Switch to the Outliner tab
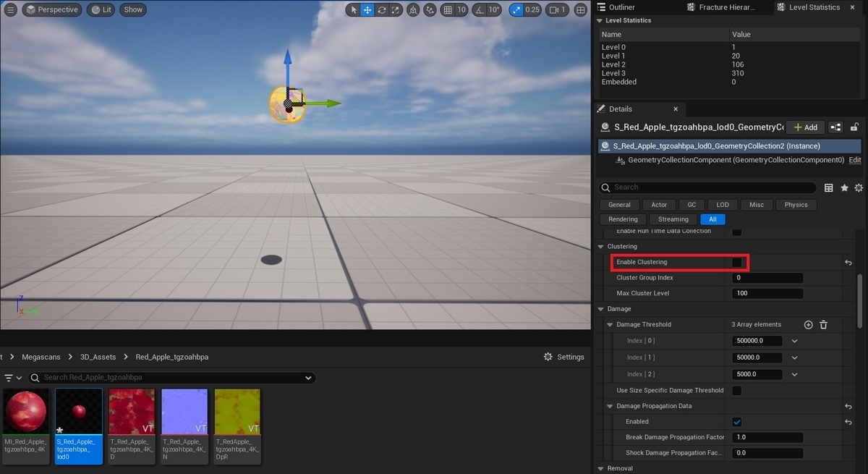The height and width of the screenshot is (474, 868). click(621, 7)
